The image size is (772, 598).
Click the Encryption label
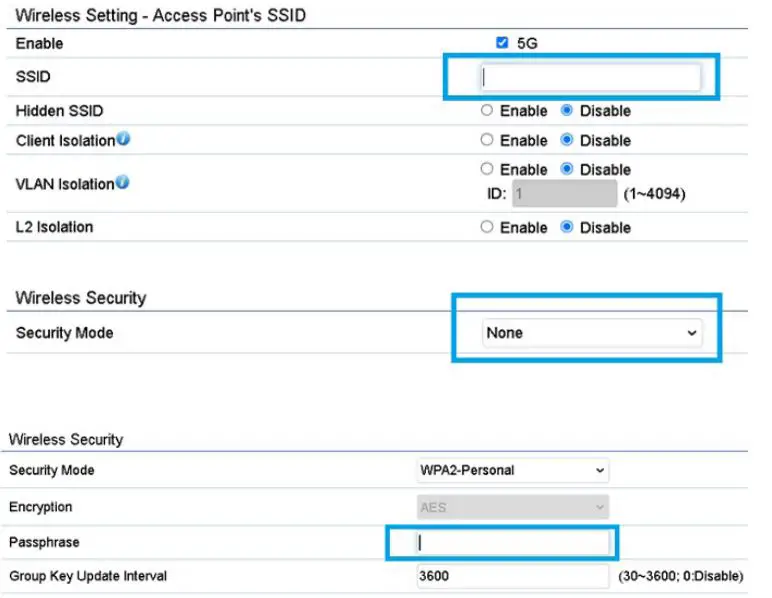click(x=41, y=507)
